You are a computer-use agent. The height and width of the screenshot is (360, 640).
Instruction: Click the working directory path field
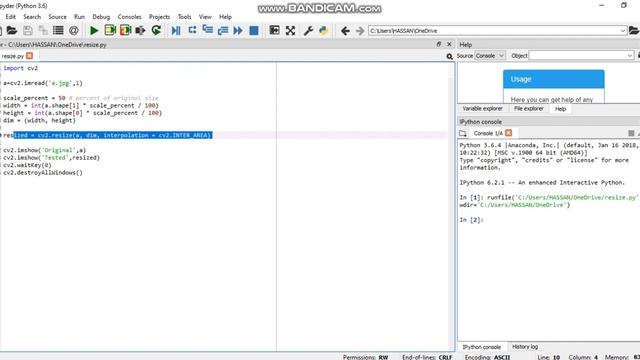(494, 31)
